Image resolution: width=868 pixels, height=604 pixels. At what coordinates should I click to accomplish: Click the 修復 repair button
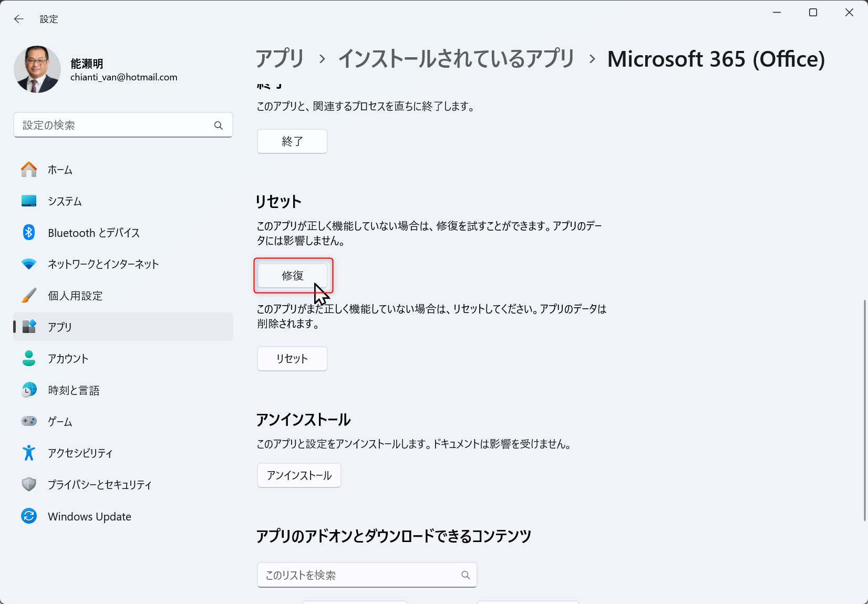292,276
